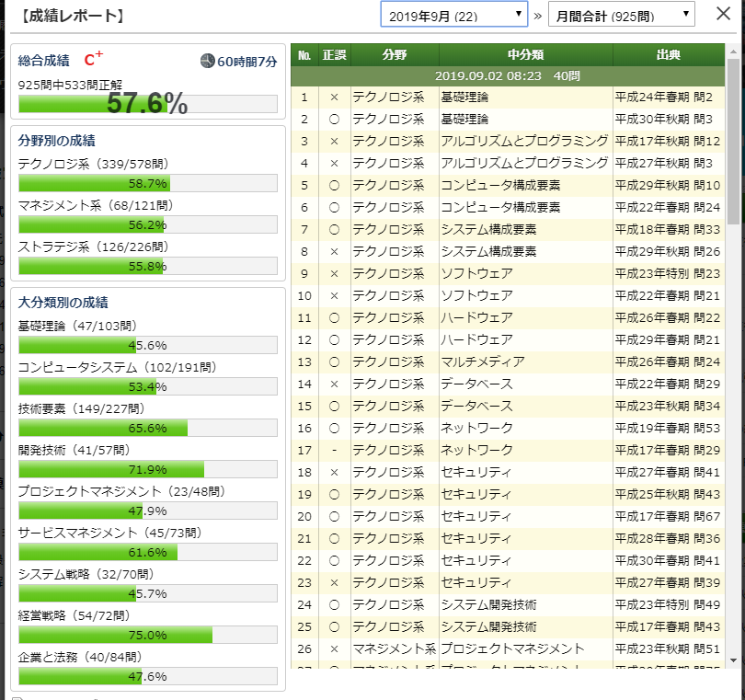This screenshot has width=745, height=700.
Task: Click the 出典 column header
Action: pyautogui.click(x=669, y=55)
